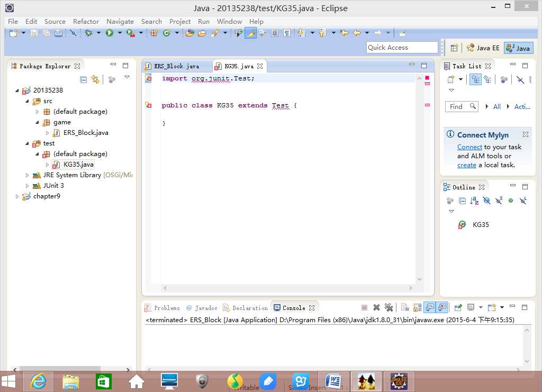Image resolution: width=542 pixels, height=392 pixels.
Task: Click Pin Console icon
Action: (x=458, y=307)
